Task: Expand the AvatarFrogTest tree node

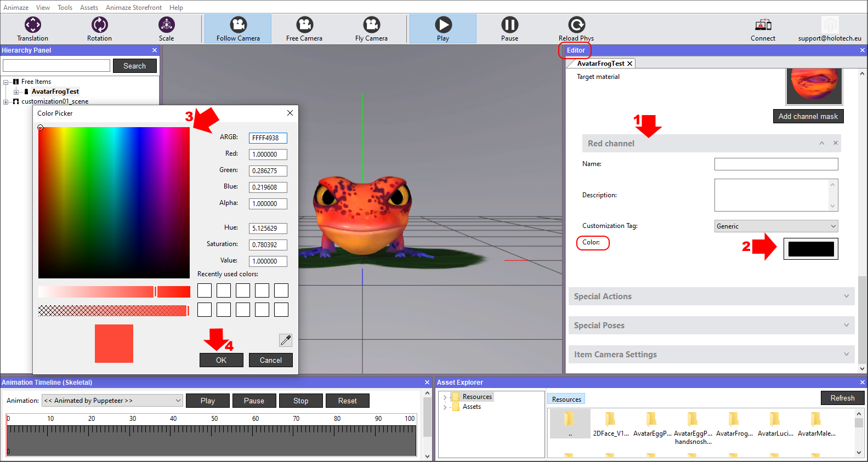Action: click(16, 92)
